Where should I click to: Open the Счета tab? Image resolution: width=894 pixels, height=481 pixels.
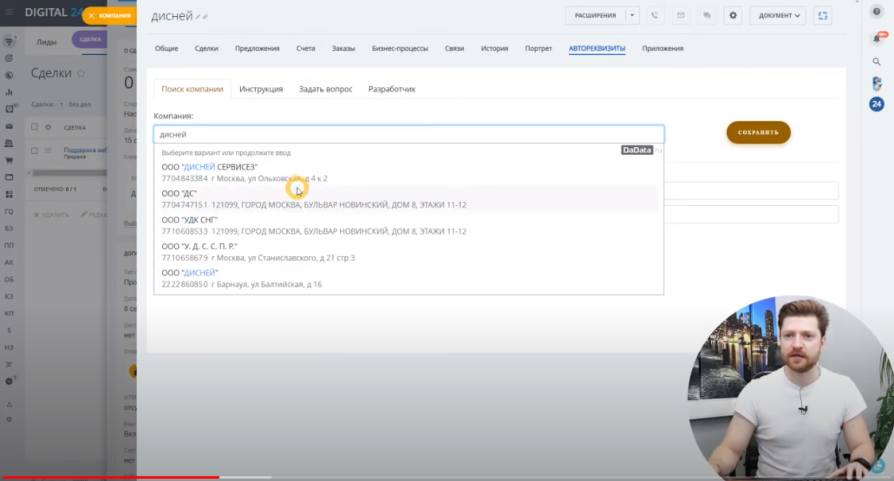point(306,48)
